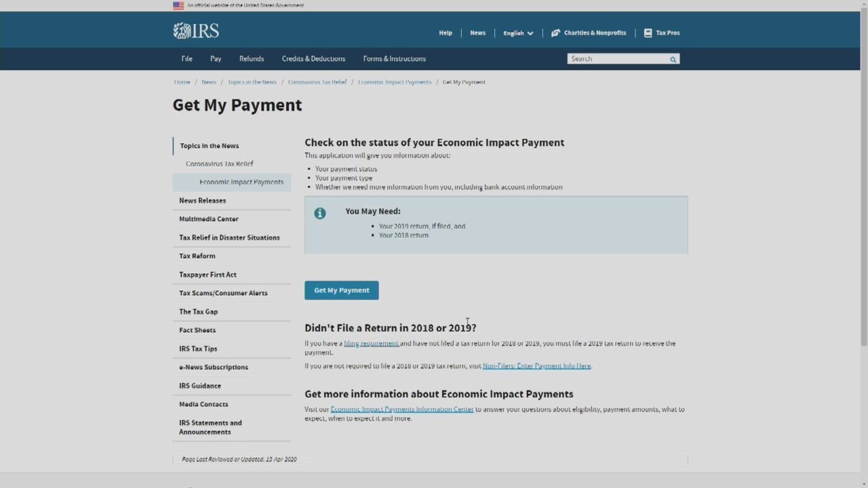Select Media Contacts in sidebar
Viewport: 868px width, 488px height.
pyautogui.click(x=203, y=405)
